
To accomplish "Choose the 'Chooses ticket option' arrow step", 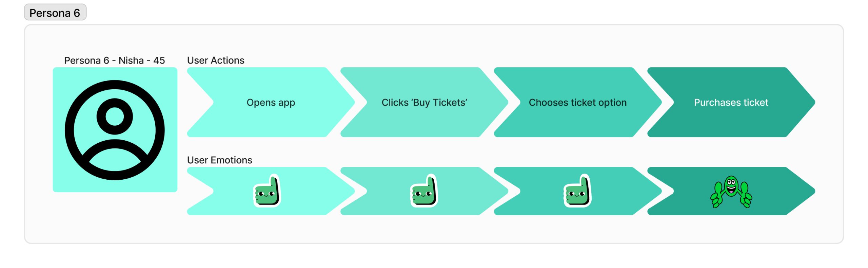I will tap(577, 103).
